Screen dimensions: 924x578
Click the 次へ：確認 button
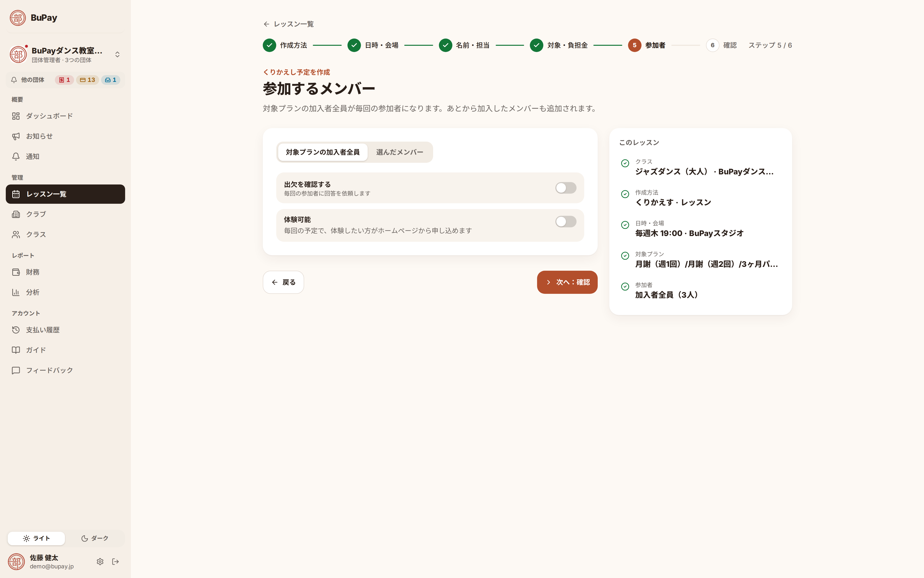tap(567, 282)
